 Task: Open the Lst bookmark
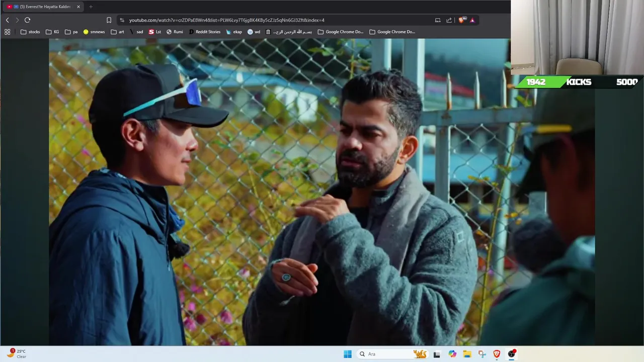coord(155,32)
